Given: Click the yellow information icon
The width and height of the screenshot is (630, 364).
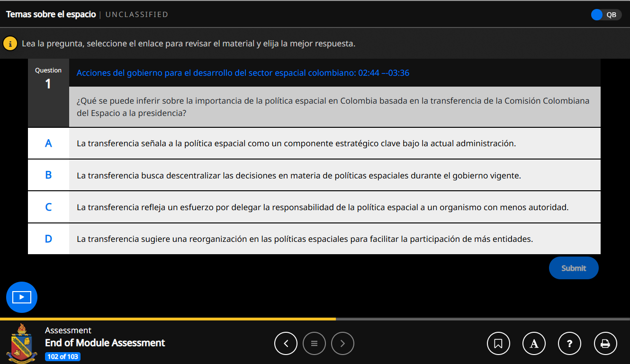Looking at the screenshot, I should point(10,44).
